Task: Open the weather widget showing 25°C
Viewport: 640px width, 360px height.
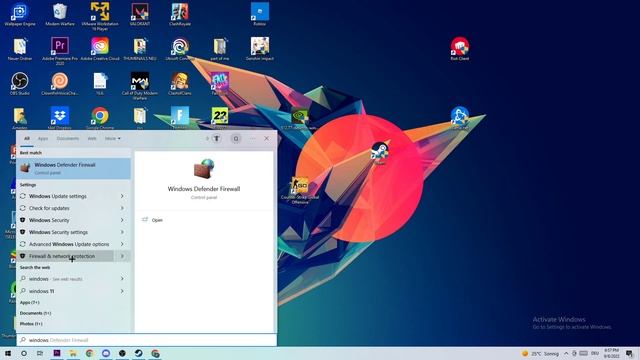Action: [540, 353]
